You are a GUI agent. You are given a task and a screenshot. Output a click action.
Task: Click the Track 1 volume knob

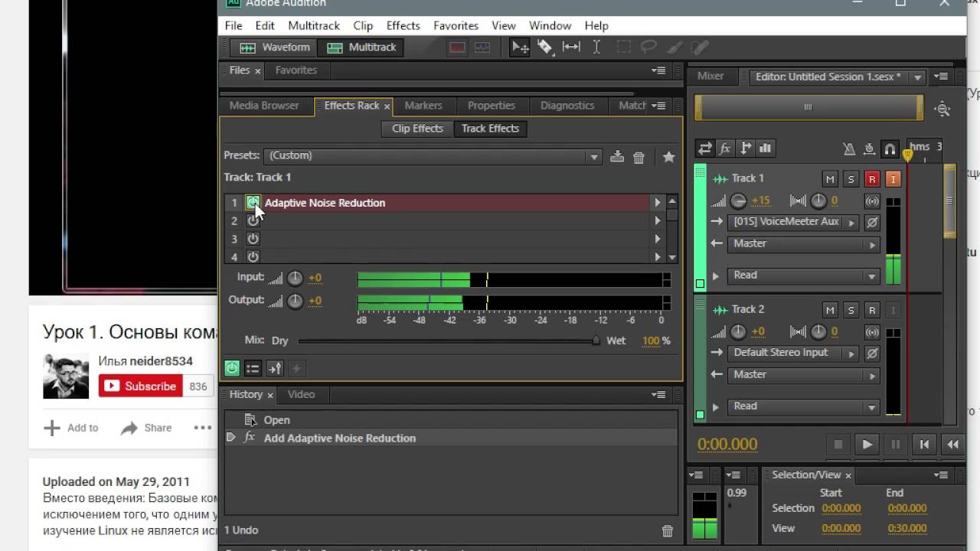click(x=738, y=201)
